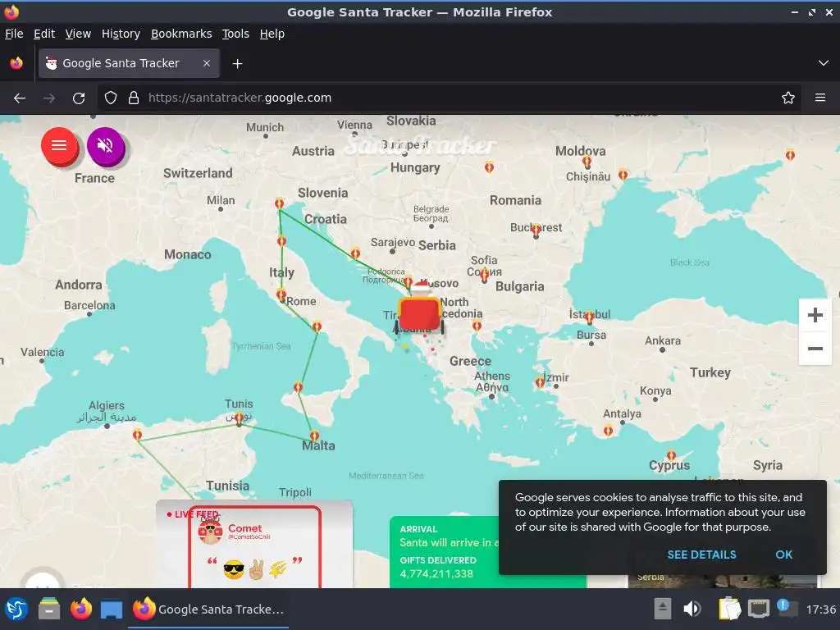Select the gift marker at Podgorica
This screenshot has width=840, height=630.
408,282
